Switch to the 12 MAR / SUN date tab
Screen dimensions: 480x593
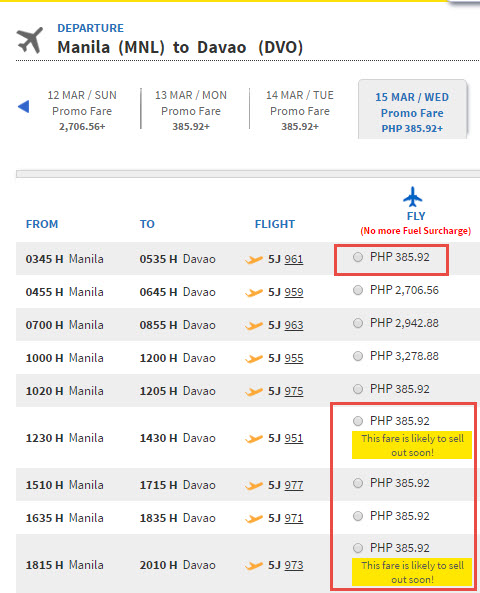coord(82,110)
